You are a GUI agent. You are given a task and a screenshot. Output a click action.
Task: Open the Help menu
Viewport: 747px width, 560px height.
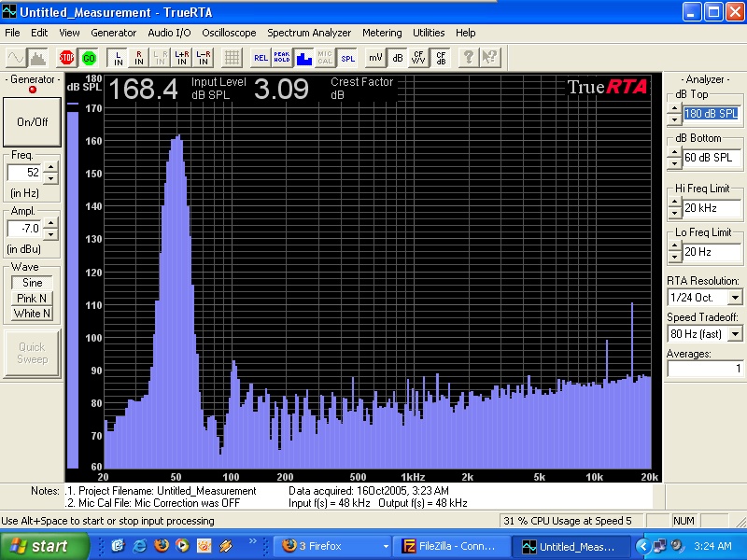point(465,33)
